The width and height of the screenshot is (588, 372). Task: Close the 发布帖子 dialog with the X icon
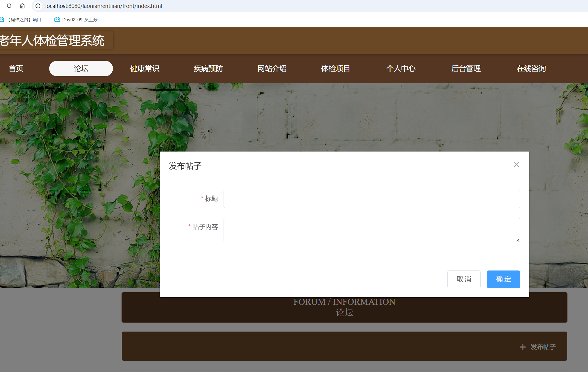pos(516,164)
